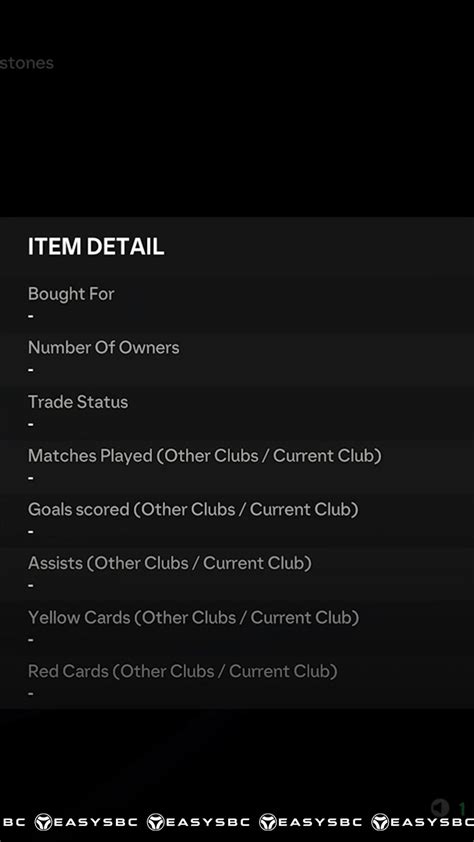
Task: Select the ITEM DETAIL heading
Action: pyautogui.click(x=96, y=247)
